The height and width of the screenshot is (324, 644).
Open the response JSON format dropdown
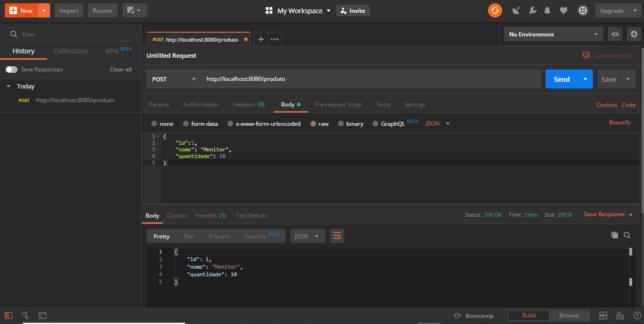(307, 236)
